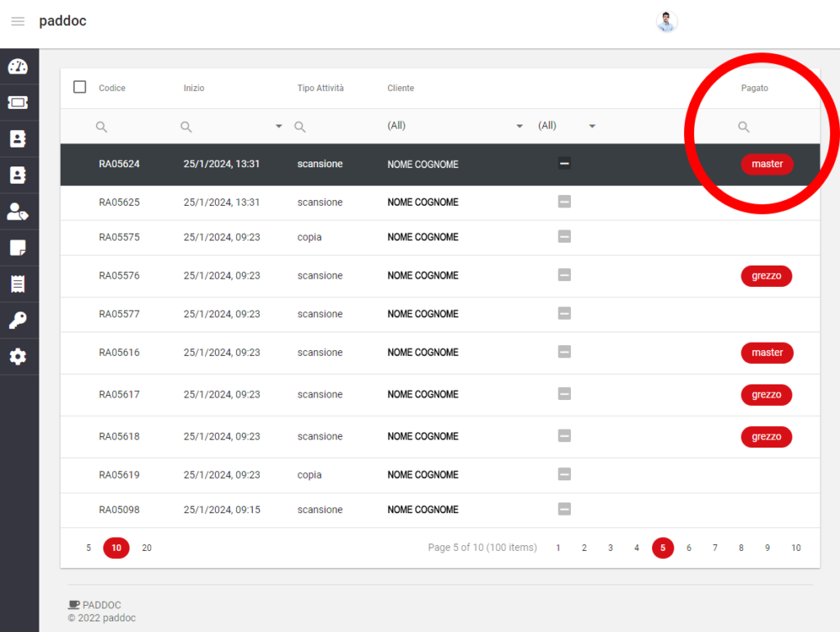Open the second contact card sidebar icon
The width and height of the screenshot is (840, 632).
coord(18,175)
